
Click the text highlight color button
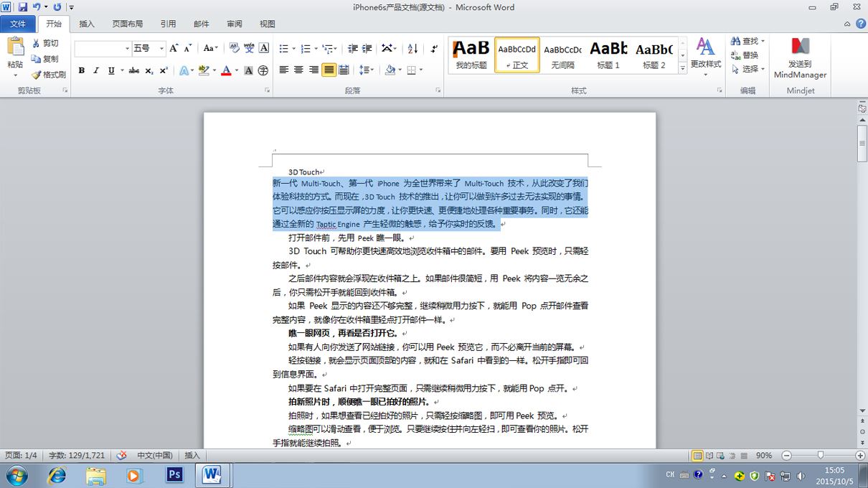(x=204, y=70)
